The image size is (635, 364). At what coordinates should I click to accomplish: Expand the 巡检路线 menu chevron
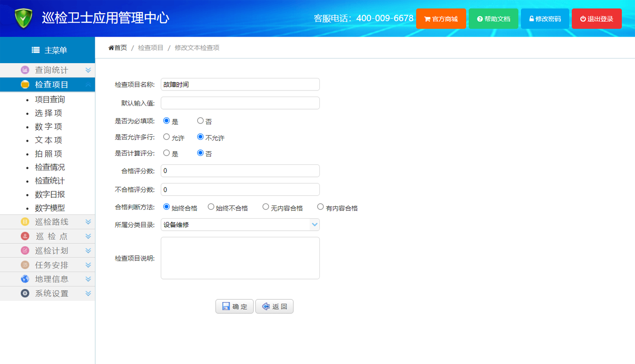point(88,222)
